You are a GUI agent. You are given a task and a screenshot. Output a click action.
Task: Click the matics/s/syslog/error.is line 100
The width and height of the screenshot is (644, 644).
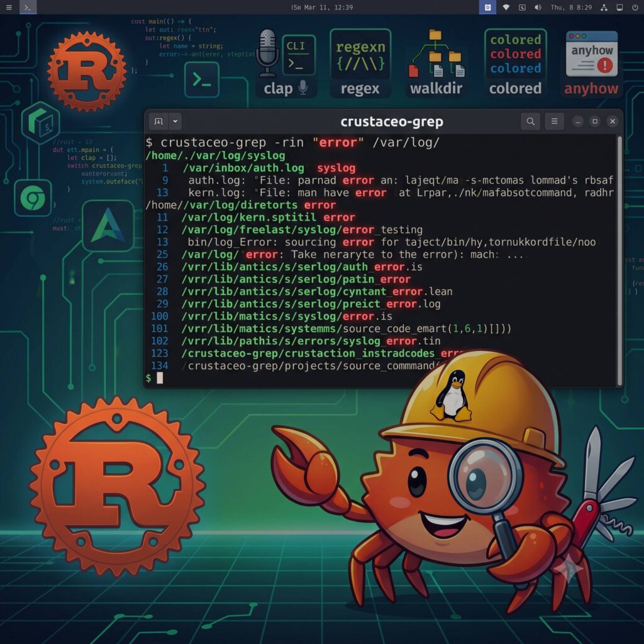[272, 316]
